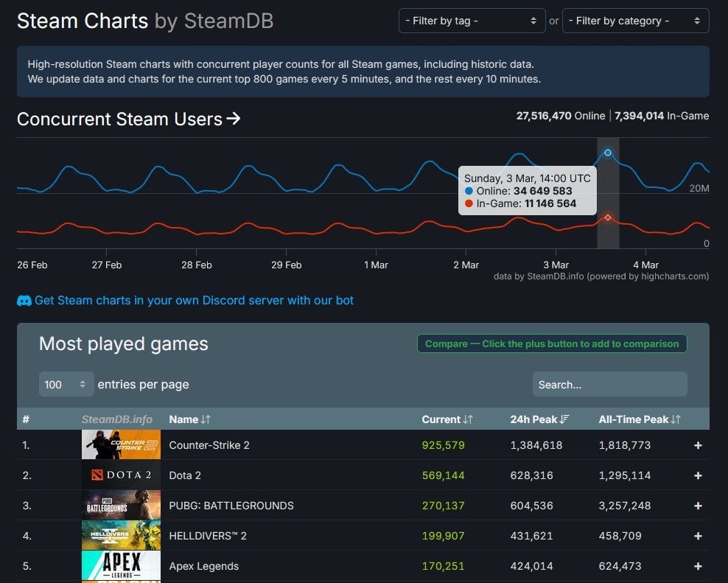Viewport: 728px width, 583px height.
Task: Add PUBG: BATTLEGROUNDS to comparison with plus
Action: point(698,506)
